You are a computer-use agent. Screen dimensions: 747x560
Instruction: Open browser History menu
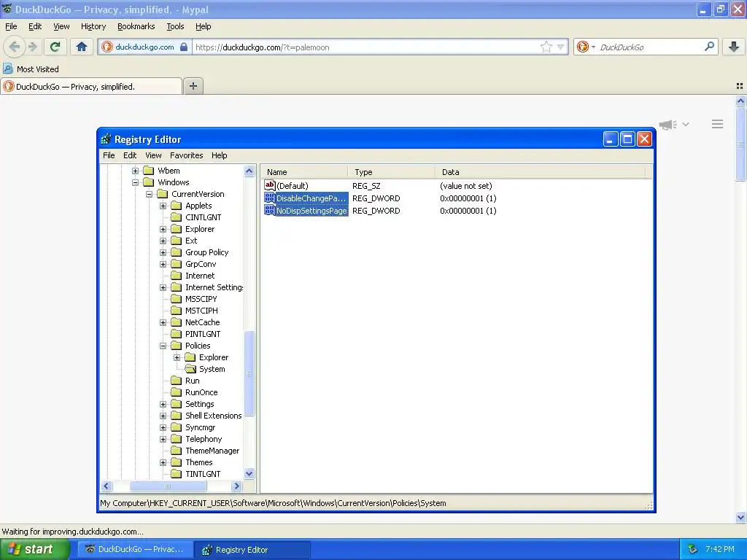(x=93, y=26)
